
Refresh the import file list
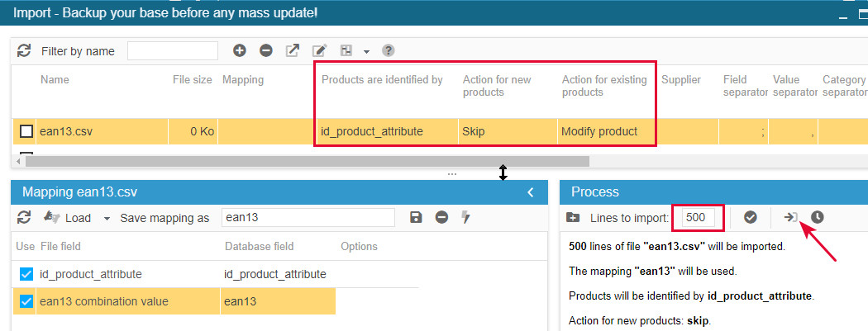pyautogui.click(x=24, y=51)
